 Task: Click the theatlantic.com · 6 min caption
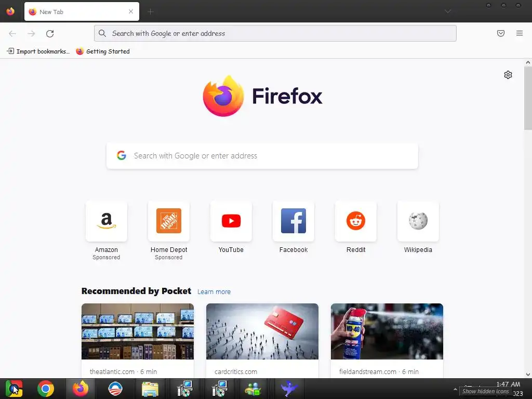tap(123, 371)
